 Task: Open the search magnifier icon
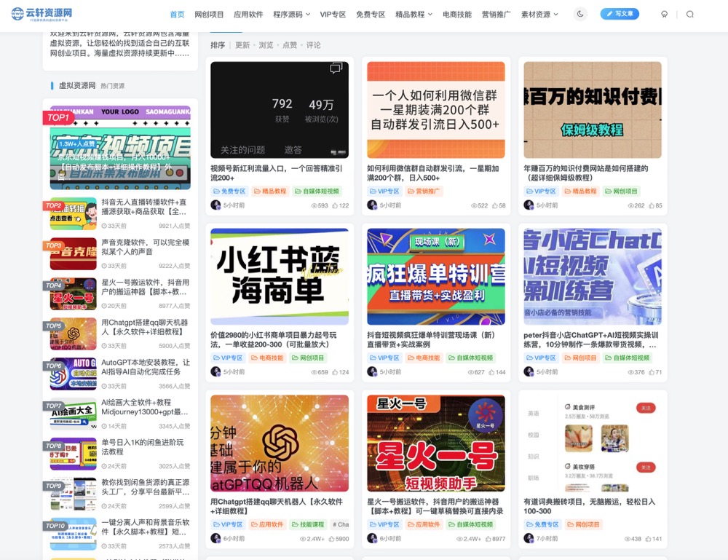point(690,15)
